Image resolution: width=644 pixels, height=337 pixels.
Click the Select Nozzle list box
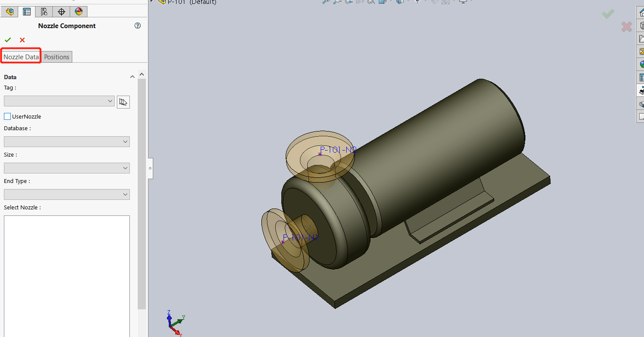67,276
